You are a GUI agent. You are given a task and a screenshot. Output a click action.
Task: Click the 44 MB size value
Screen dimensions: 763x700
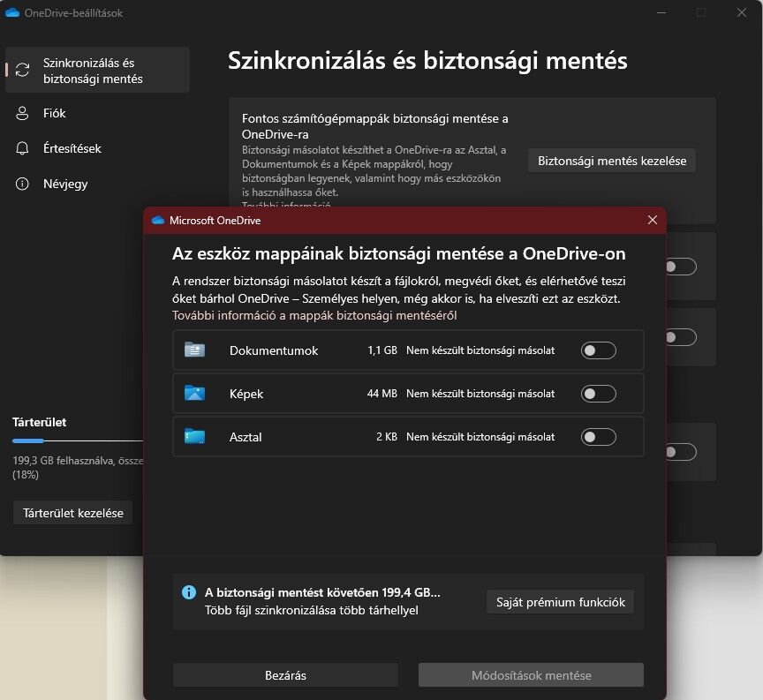click(382, 394)
